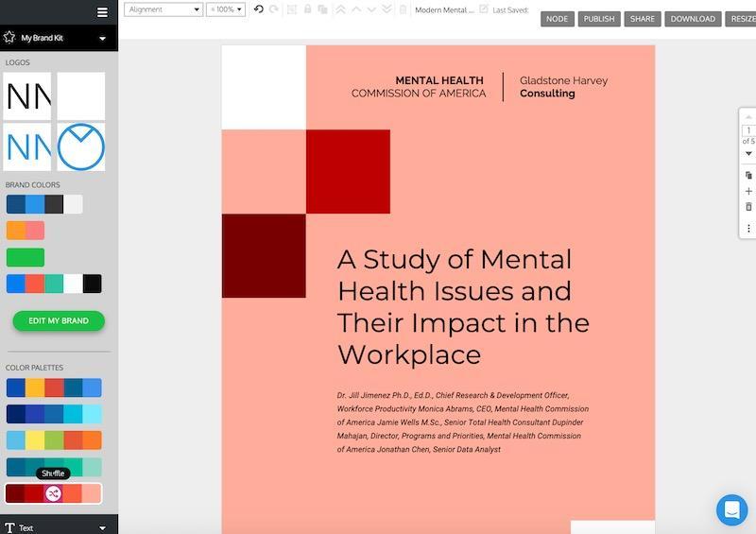Select the black NN logo thumbnail
Viewport: 756px width, 534px height.
click(27, 96)
